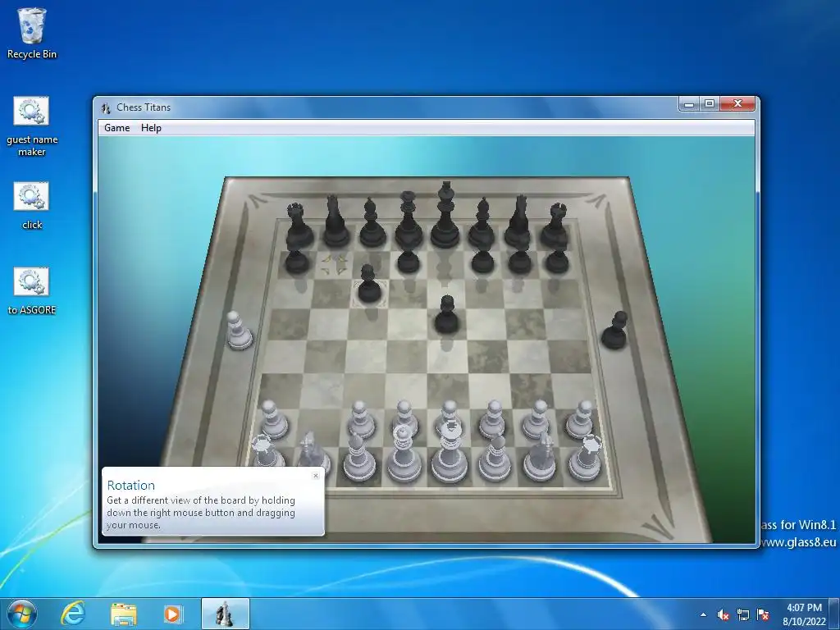
Task: Open the Action Center flag icon
Action: coord(763,614)
